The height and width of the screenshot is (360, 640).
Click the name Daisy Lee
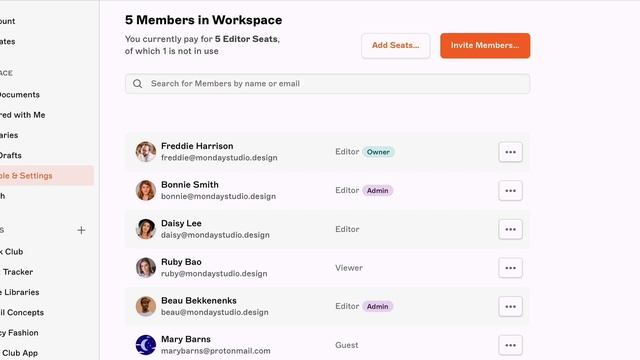181,224
